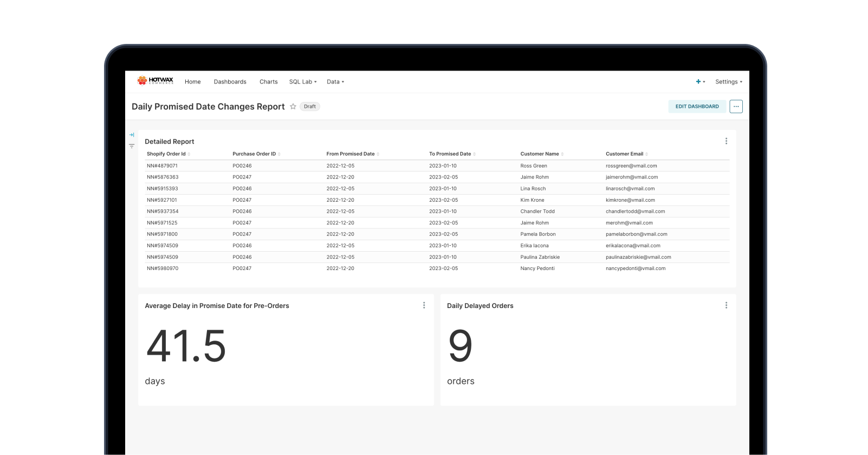Open the Daily Delayed Orders options menu
This screenshot has height=455, width=868.
point(726,305)
